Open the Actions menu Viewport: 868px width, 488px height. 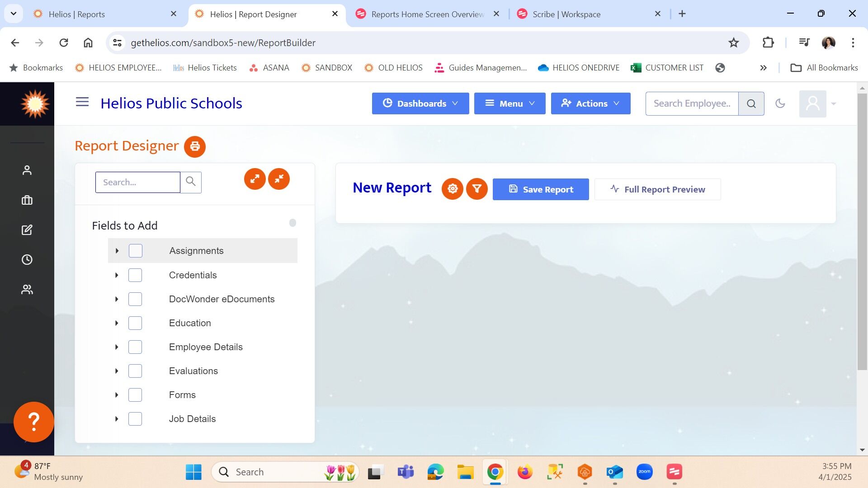tap(590, 103)
